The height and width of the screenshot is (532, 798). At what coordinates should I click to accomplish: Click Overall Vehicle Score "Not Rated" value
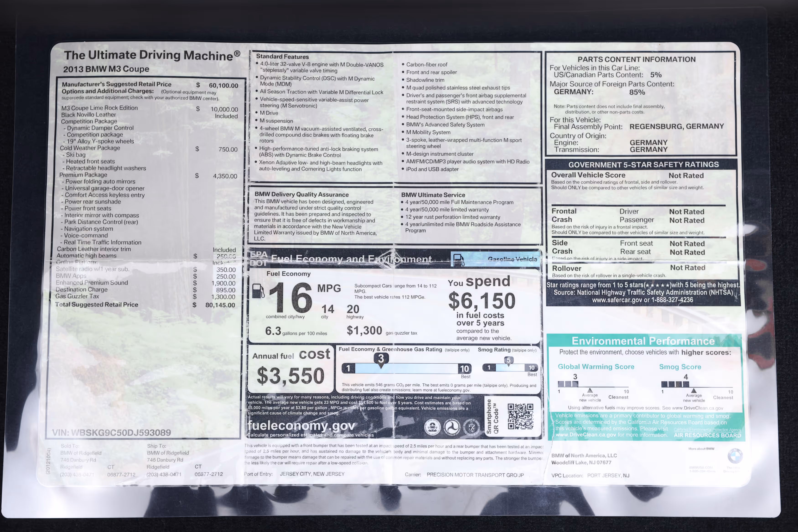coord(686,176)
